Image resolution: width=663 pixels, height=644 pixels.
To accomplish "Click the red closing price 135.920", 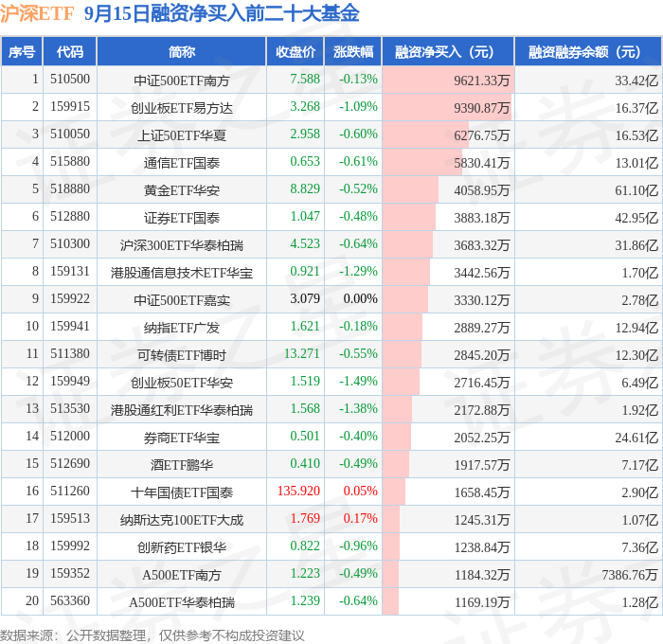I will coord(298,491).
